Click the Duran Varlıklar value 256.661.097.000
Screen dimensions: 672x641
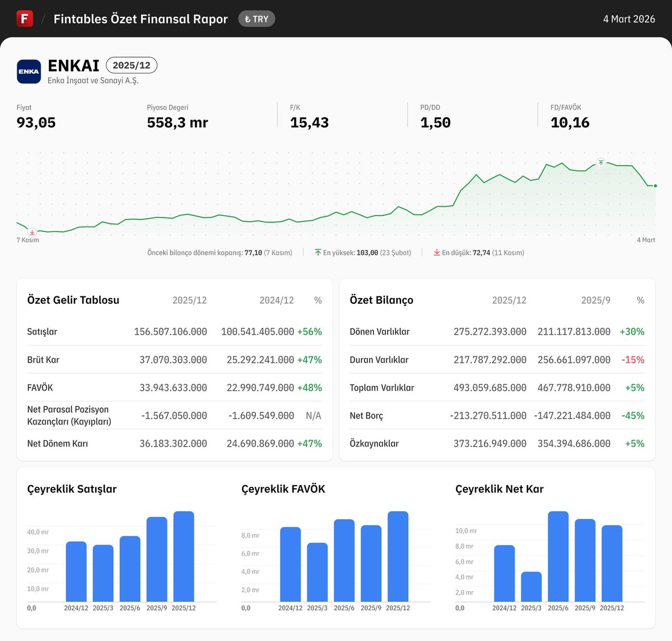[574, 360]
